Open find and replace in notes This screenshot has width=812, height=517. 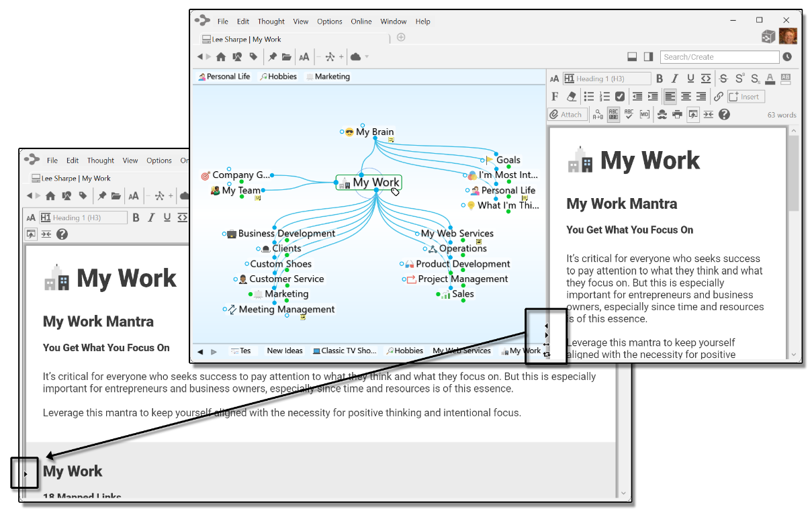[x=597, y=115]
